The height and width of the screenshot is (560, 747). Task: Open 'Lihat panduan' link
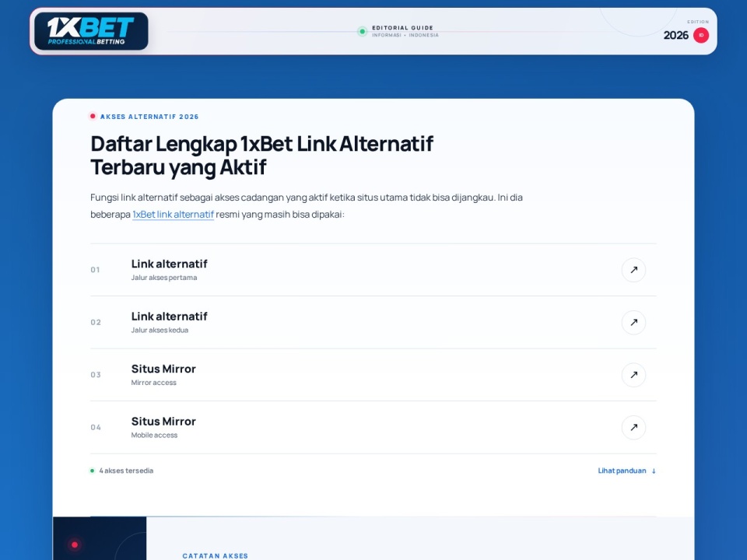pos(627,471)
